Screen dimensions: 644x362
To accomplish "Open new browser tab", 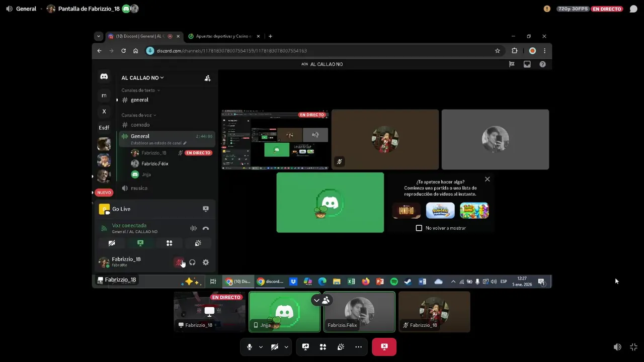I will coord(270,36).
